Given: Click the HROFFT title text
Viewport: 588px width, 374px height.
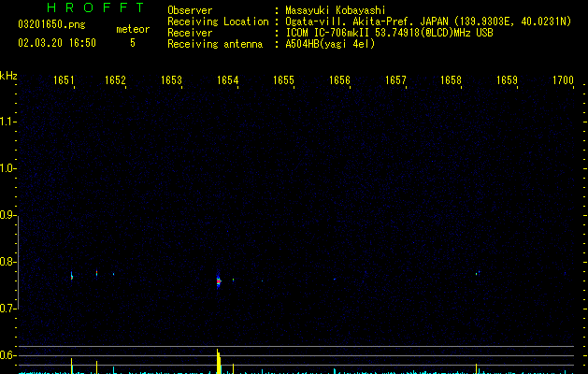Looking at the screenshot, I should pos(96,7).
